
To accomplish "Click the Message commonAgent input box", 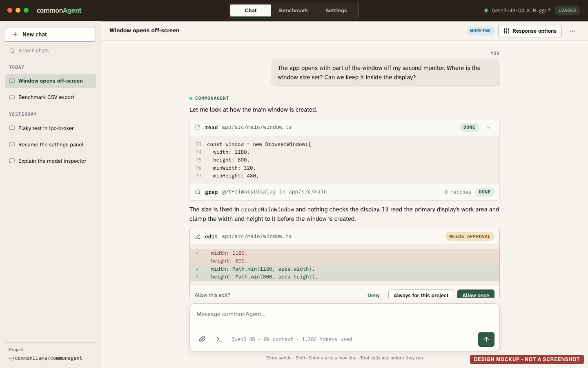I will pos(345,314).
